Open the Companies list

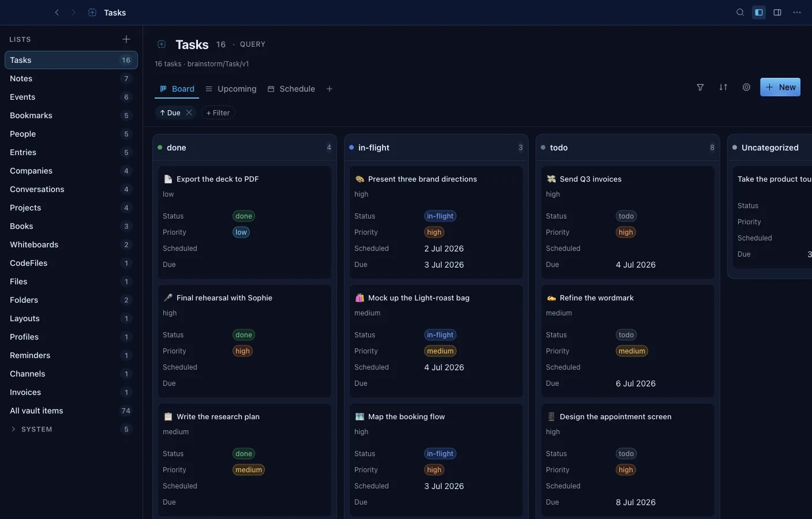click(71, 171)
